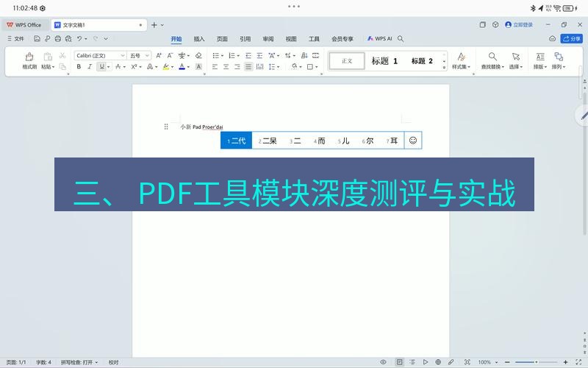
Task: Click the font color A swatch
Action: (182, 66)
